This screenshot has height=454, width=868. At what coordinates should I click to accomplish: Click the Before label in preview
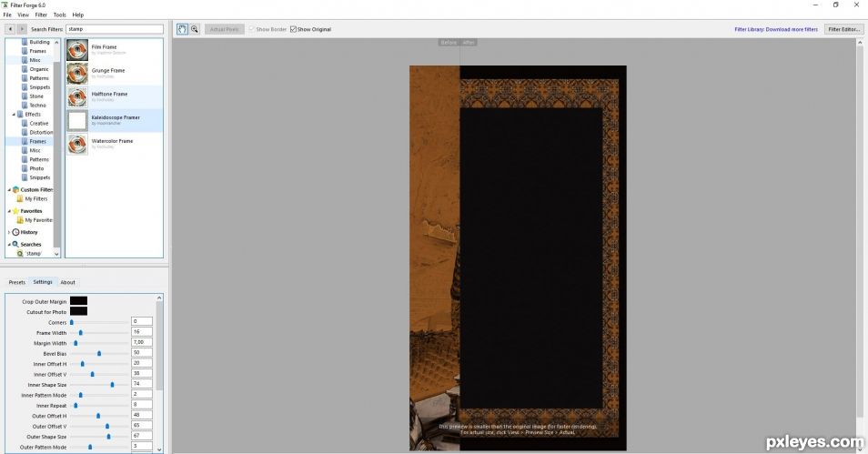click(x=449, y=43)
